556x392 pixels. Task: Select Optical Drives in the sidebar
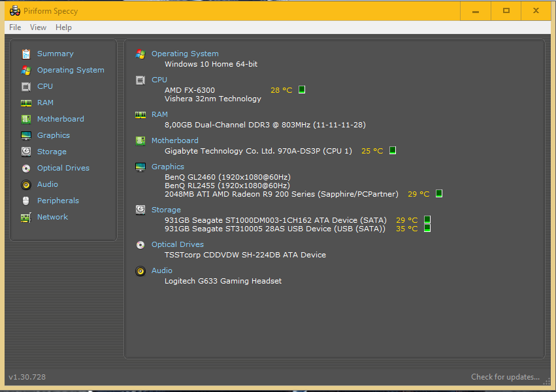click(x=63, y=168)
